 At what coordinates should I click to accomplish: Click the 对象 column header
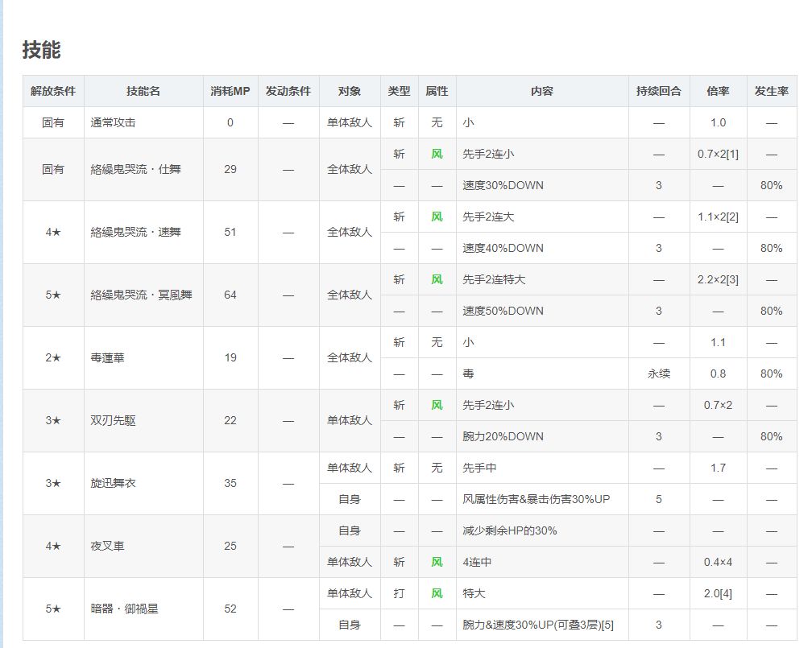point(350,91)
